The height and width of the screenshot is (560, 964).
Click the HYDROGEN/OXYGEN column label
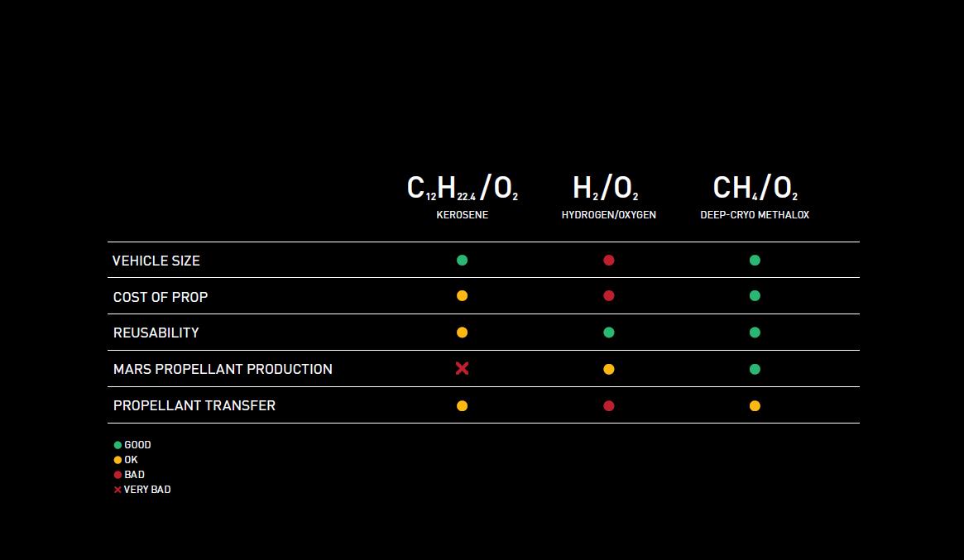pyautogui.click(x=608, y=215)
